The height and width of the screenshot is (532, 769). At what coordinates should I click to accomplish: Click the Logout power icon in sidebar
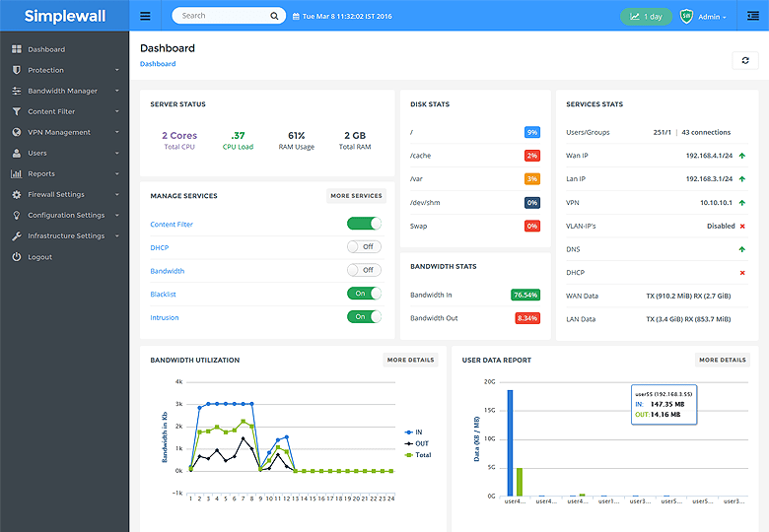click(17, 257)
